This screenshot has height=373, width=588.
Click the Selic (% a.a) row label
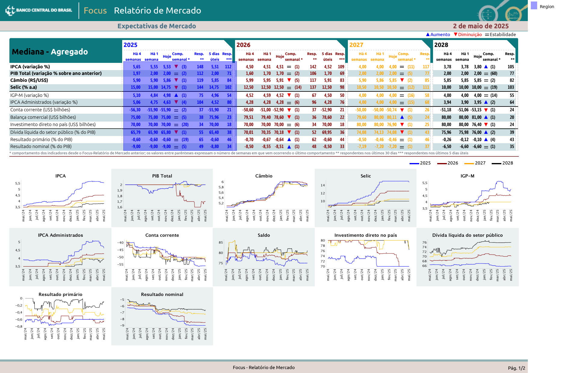point(23,87)
